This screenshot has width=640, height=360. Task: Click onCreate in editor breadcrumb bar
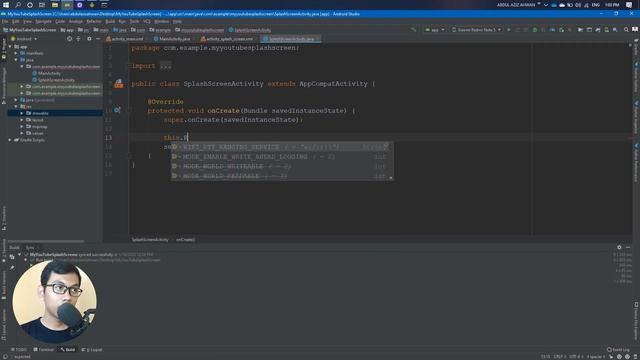pyautogui.click(x=185, y=240)
